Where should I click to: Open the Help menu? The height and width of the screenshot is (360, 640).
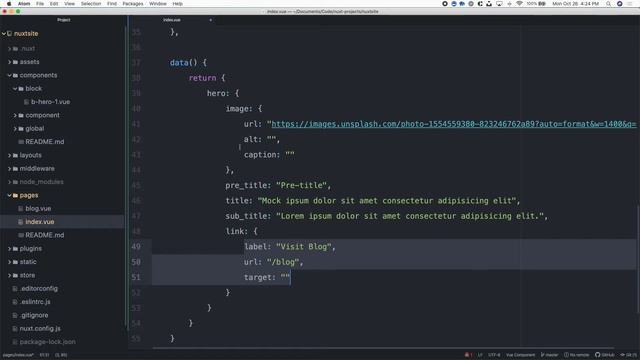click(x=178, y=4)
